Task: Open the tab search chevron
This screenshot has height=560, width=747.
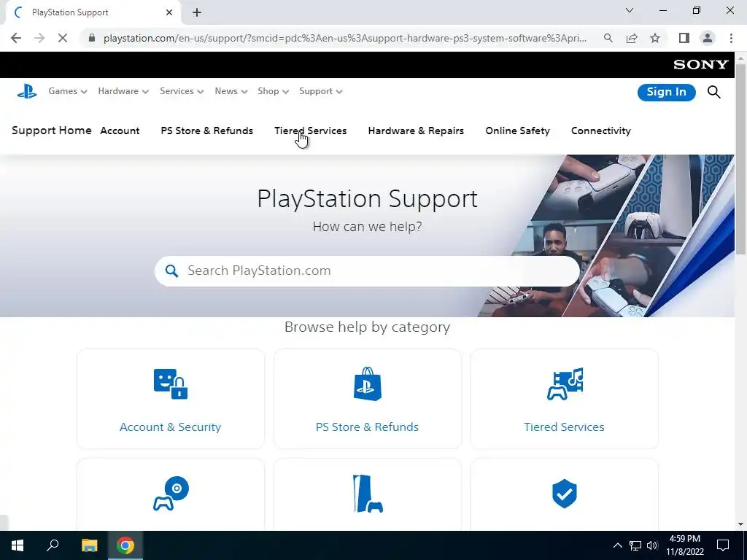Action: point(630,10)
